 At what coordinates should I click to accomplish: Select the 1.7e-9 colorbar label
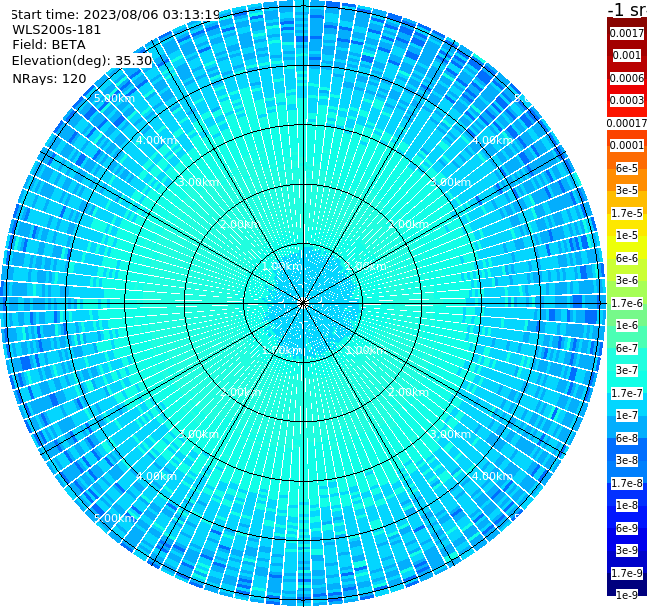[x=627, y=573]
